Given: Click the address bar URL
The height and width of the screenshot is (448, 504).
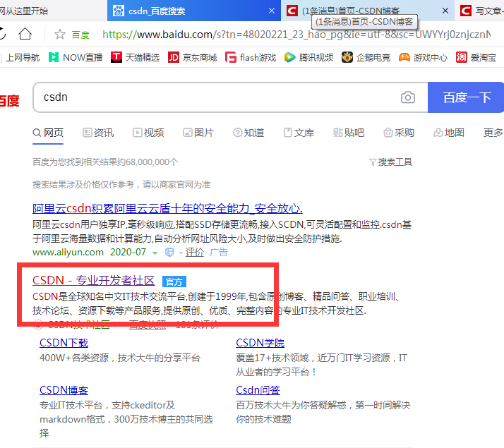Looking at the screenshot, I should (x=296, y=34).
